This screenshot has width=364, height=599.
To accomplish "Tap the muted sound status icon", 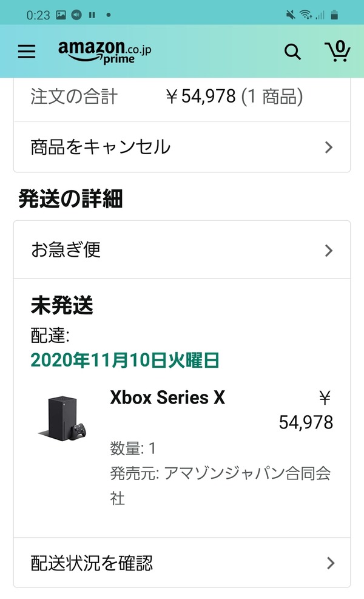I will click(291, 15).
